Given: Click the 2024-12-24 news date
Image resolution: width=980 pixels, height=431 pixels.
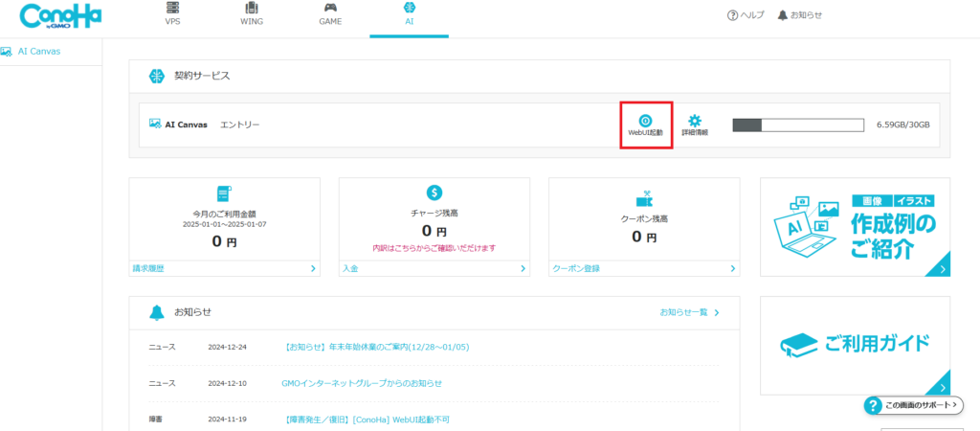Looking at the screenshot, I should click(x=228, y=347).
